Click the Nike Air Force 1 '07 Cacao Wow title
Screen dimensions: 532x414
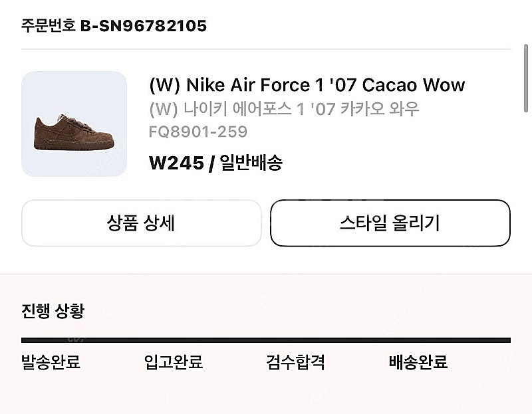pyautogui.click(x=307, y=85)
